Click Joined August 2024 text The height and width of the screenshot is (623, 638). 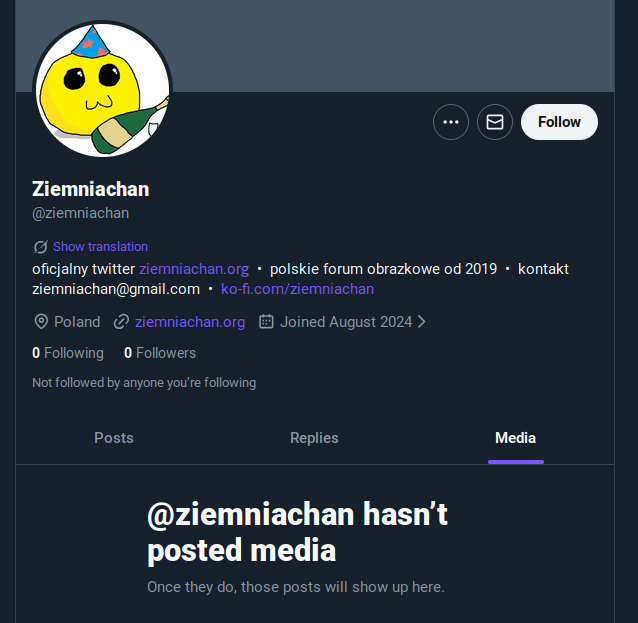click(x=346, y=322)
